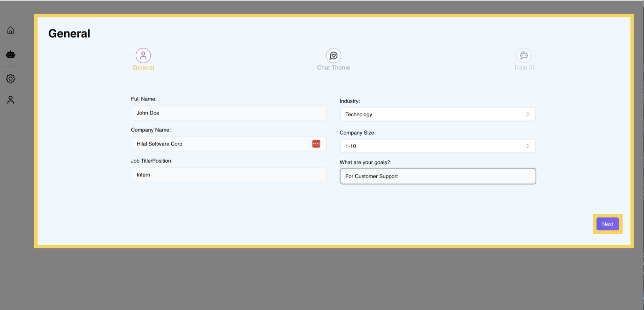Screen dimensions: 644x310
Task: Select the General step label
Action: (x=143, y=67)
